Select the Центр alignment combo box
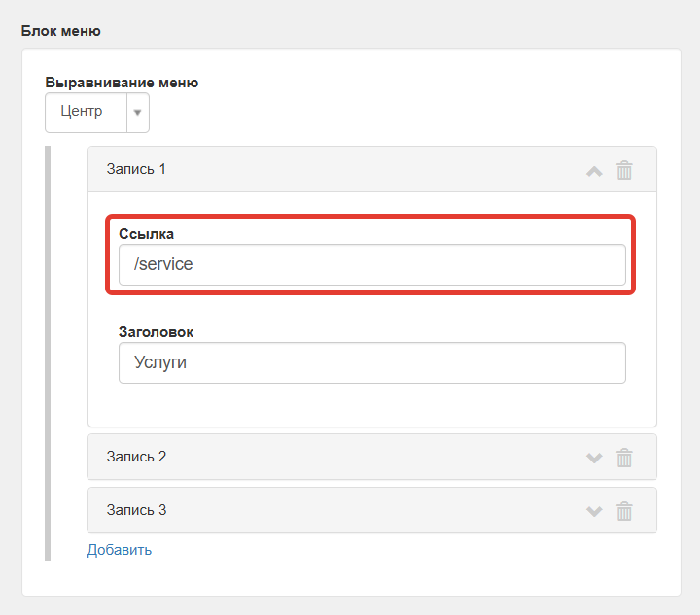This screenshot has height=615, width=700. [97, 113]
